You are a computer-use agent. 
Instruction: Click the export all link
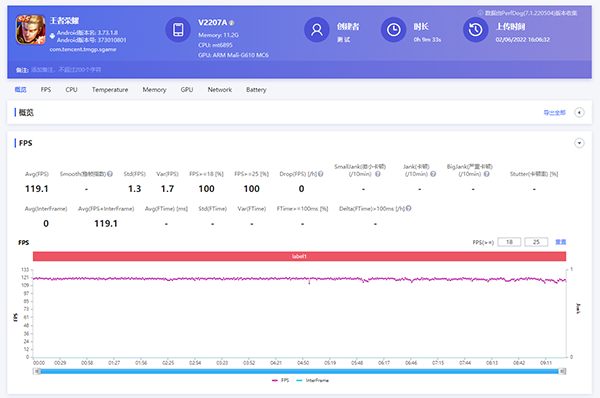pos(554,113)
